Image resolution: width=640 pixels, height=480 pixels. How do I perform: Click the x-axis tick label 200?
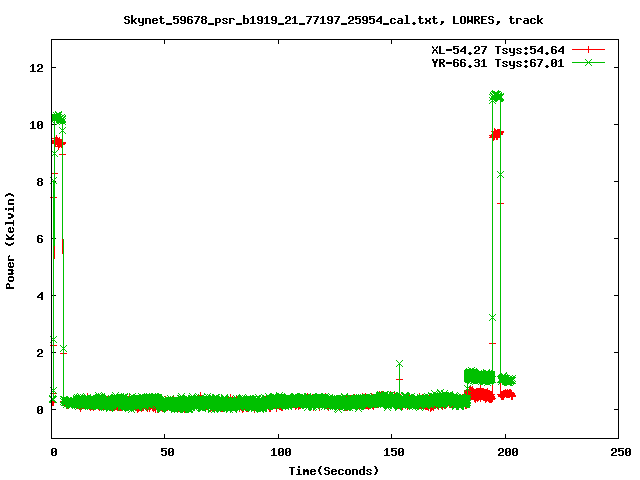click(507, 452)
